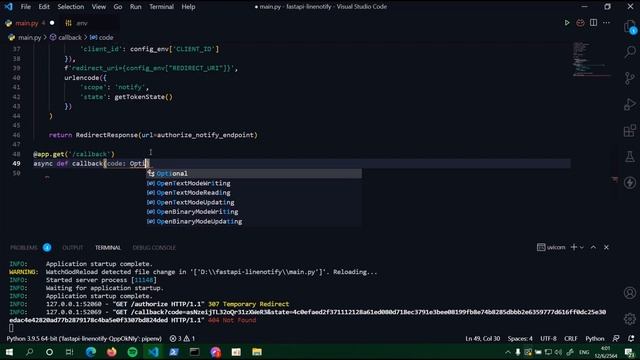Open the errors and warnings status indicator
Viewport: 640px width, 360px height.
182,338
